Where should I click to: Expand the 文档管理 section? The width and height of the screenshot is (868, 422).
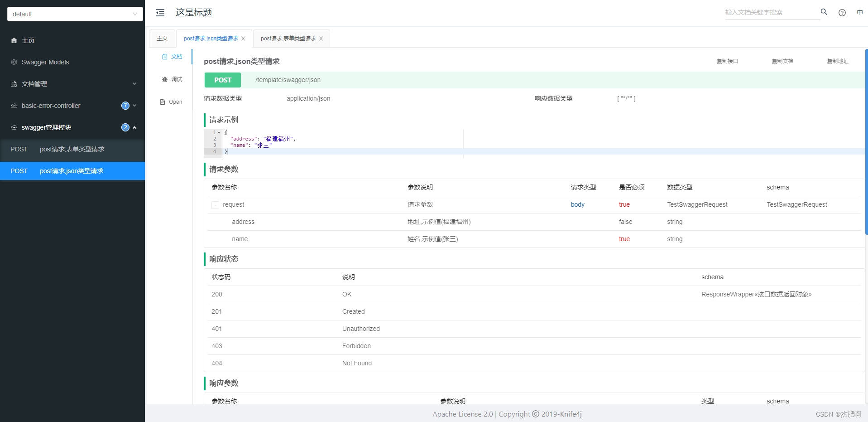point(134,84)
